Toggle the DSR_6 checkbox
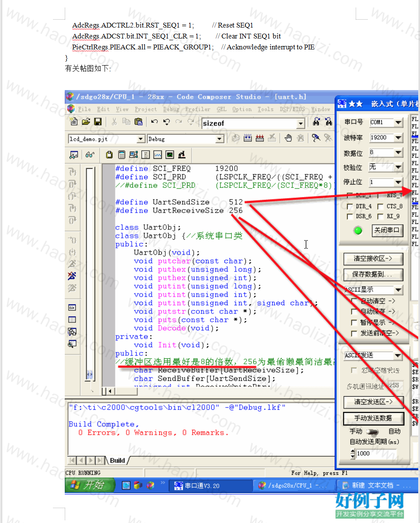 tap(350, 216)
